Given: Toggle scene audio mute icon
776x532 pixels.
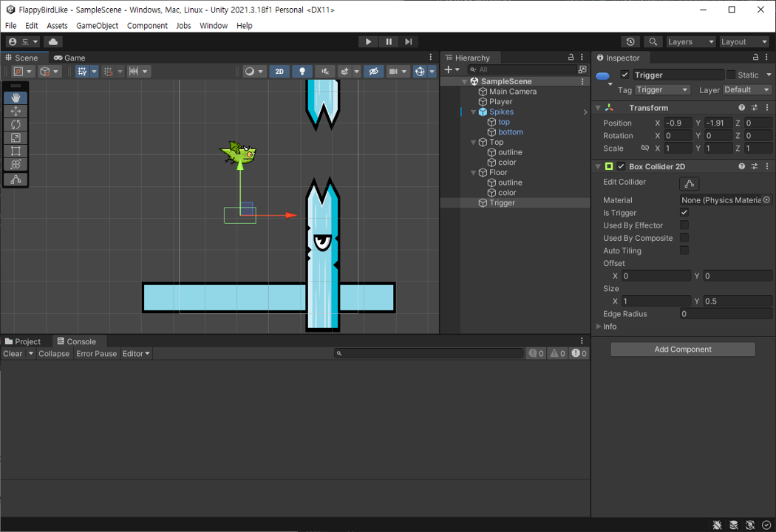Looking at the screenshot, I should (x=325, y=71).
